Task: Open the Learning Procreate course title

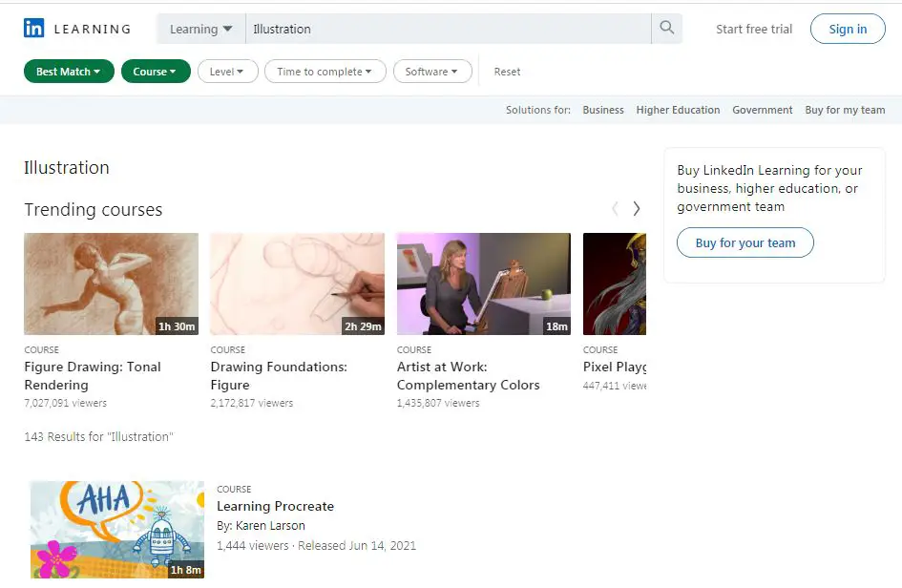Action: [x=275, y=507]
